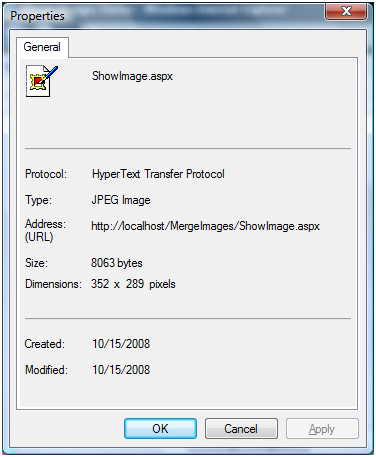
Task: Click the JPEG Image type value
Action: (121, 200)
